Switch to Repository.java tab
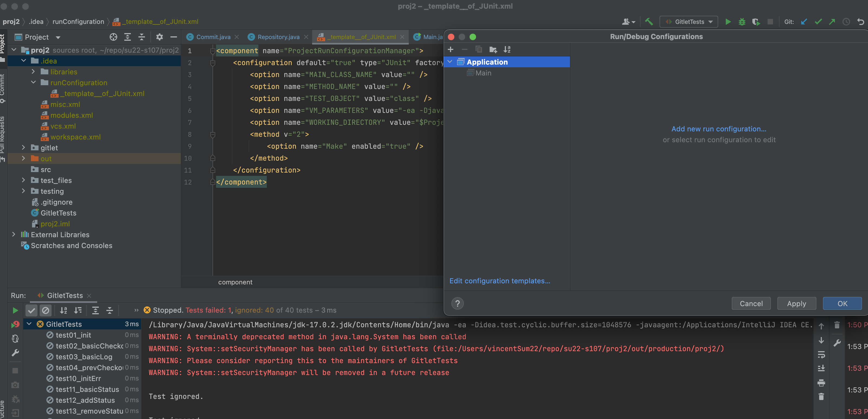868x419 pixels. click(278, 37)
